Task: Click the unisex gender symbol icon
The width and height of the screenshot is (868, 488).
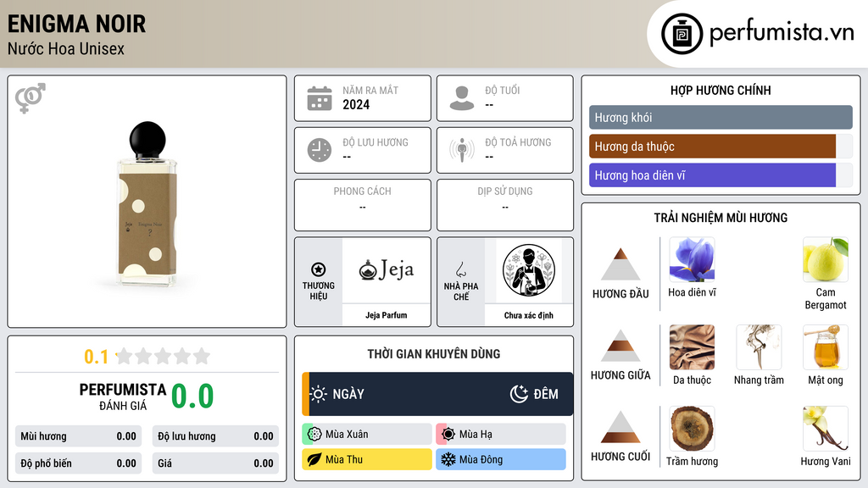Action: [x=30, y=98]
